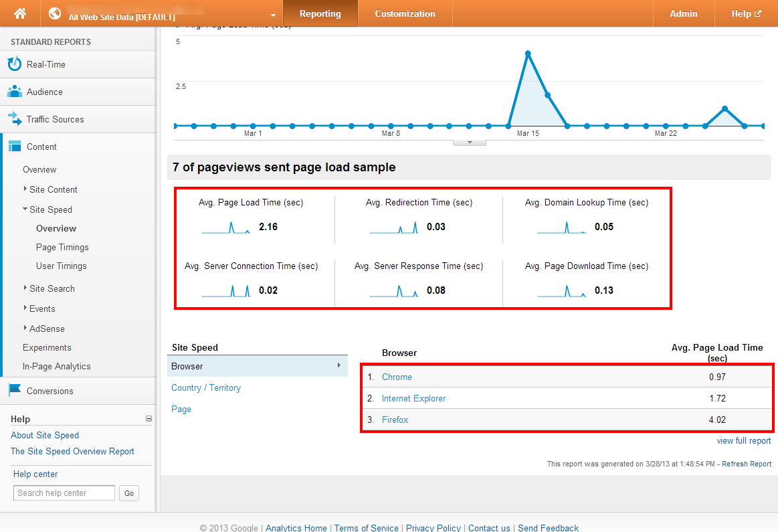This screenshot has height=532, width=778.
Task: Click the small peak after Mar 22
Action: (725, 108)
